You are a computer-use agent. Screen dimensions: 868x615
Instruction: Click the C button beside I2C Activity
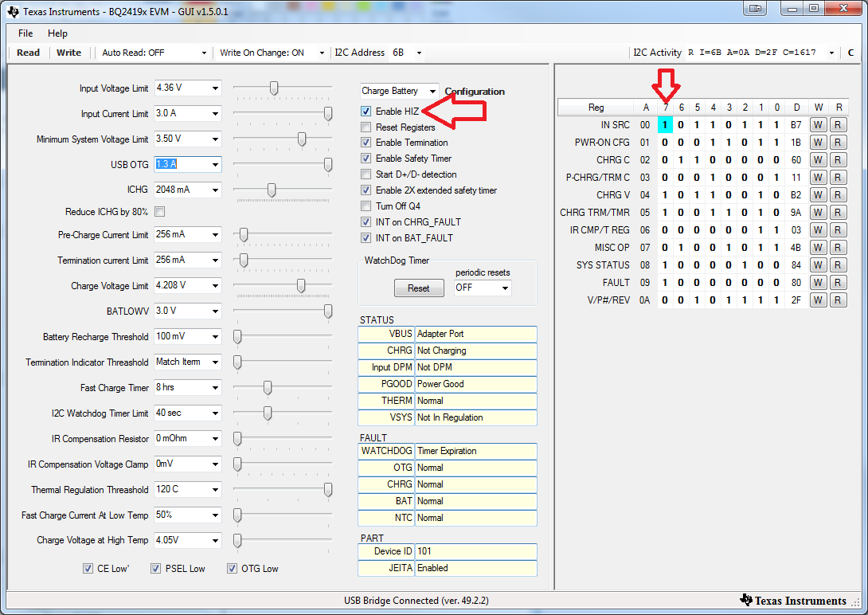tap(850, 53)
